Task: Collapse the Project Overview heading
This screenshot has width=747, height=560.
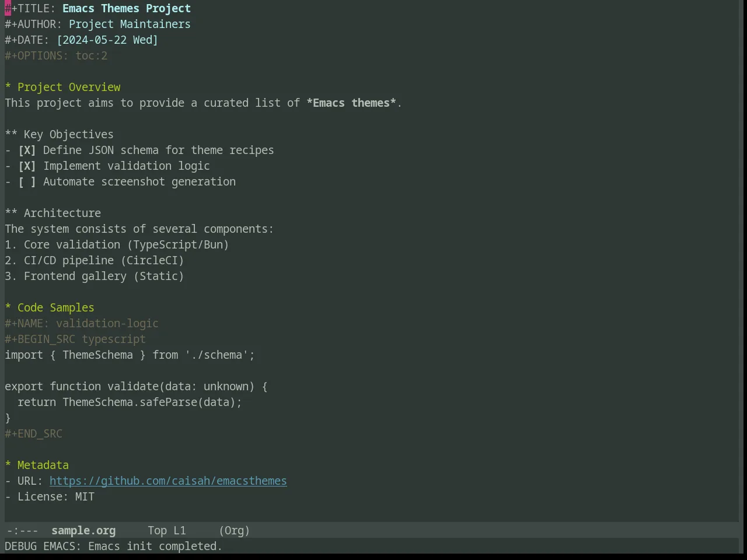Action: point(62,87)
